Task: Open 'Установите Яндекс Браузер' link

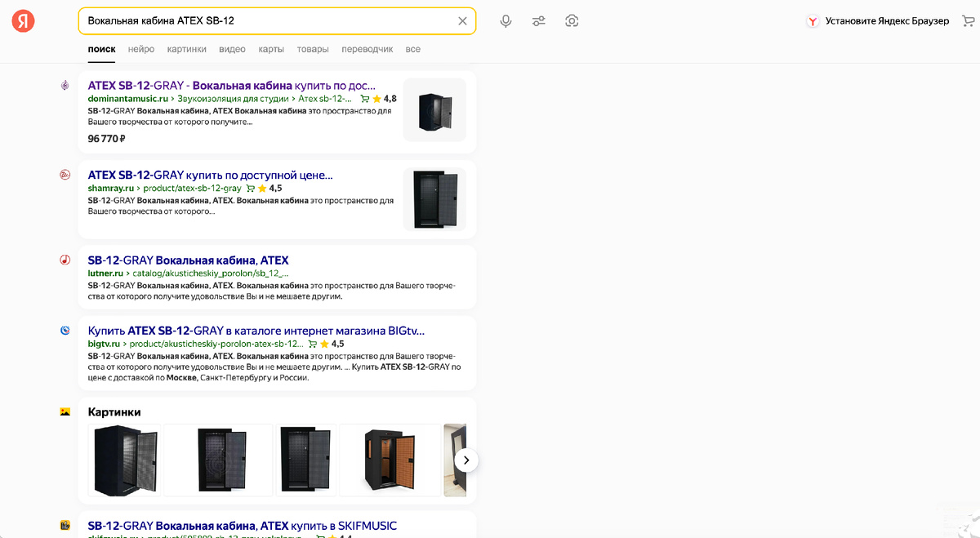Action: click(887, 21)
